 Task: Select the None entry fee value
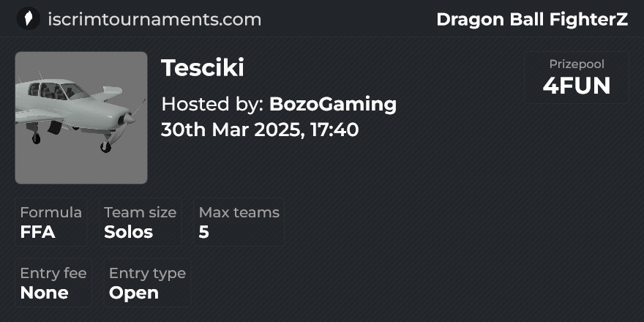44,293
